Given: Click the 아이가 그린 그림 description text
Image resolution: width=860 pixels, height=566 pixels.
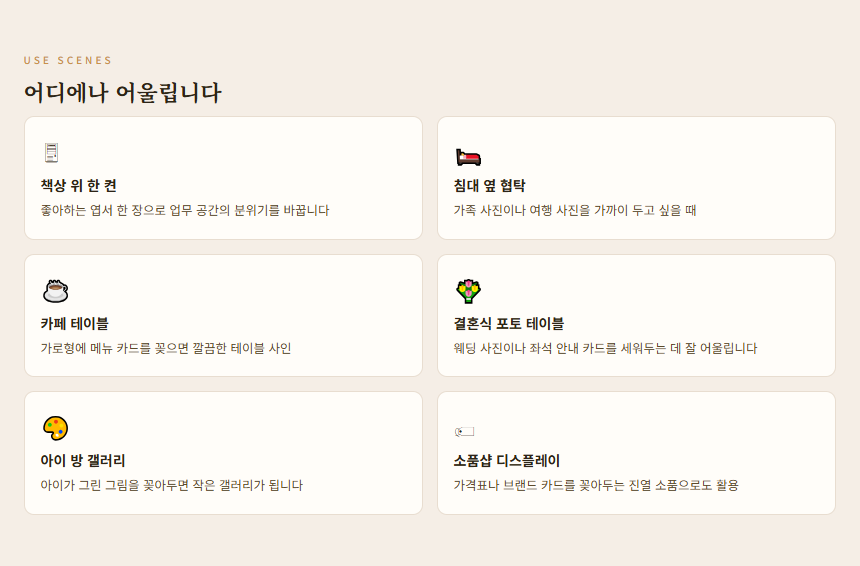Looking at the screenshot, I should pyautogui.click(x=171, y=486).
